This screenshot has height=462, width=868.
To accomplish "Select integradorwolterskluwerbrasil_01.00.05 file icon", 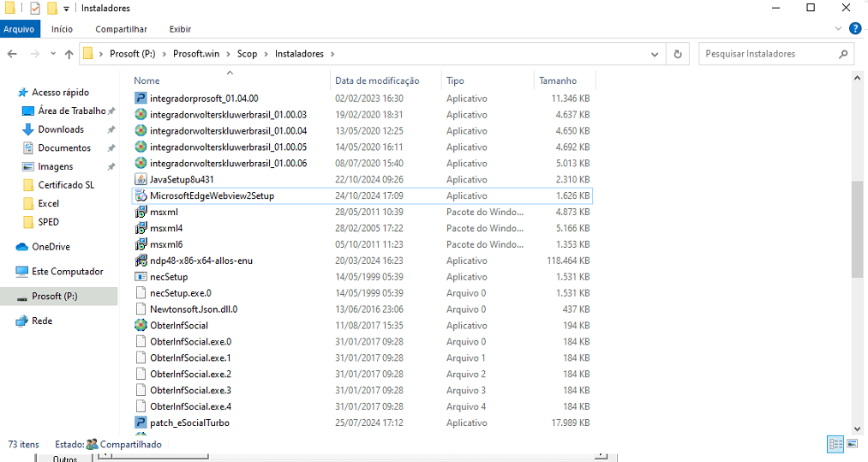I will (x=141, y=147).
